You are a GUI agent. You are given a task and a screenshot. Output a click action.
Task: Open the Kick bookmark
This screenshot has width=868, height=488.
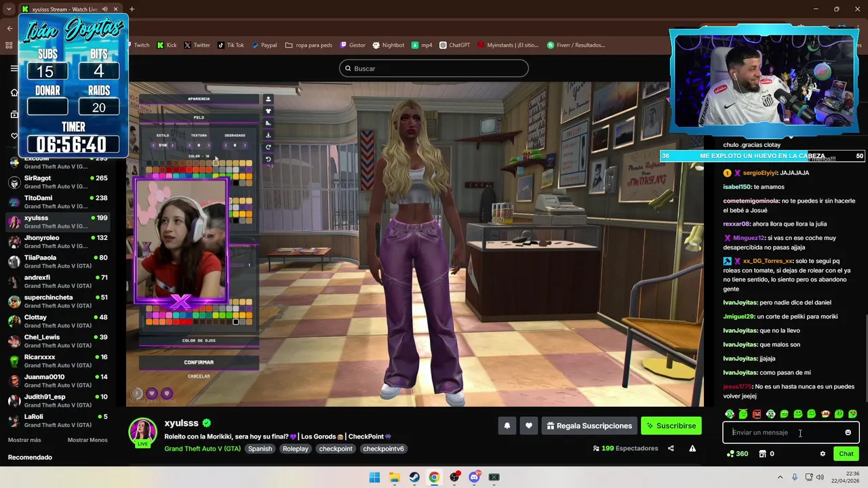167,45
